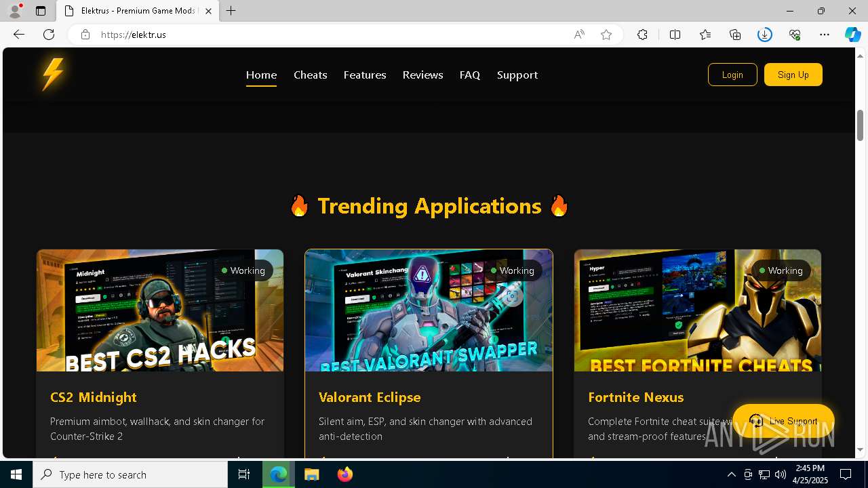This screenshot has width=868, height=488.
Task: Click the Best Fortnite Cheats thumbnail
Action: click(698, 310)
